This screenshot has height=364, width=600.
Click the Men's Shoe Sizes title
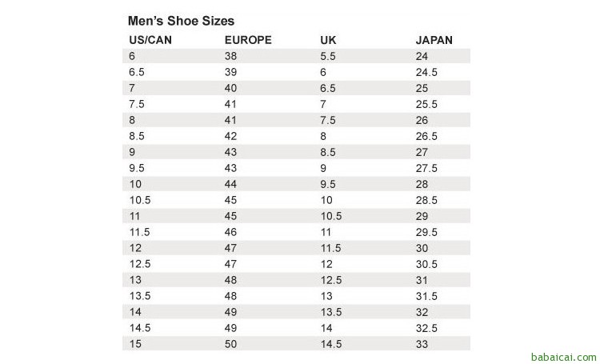[x=180, y=22]
